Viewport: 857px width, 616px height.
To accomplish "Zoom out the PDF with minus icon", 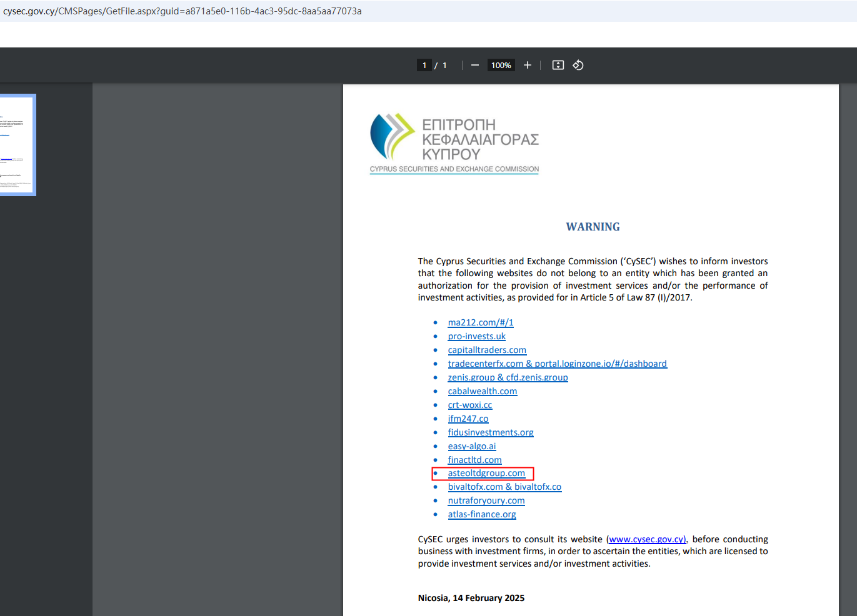I will (475, 65).
